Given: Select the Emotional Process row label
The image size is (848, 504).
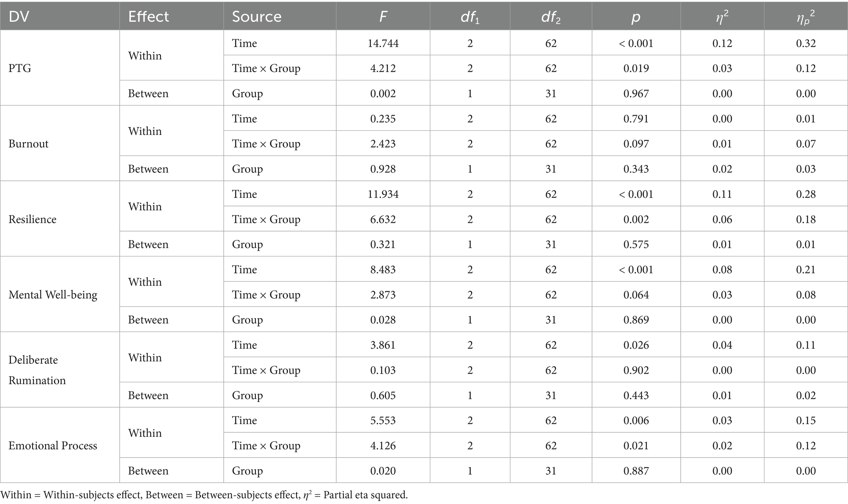Looking at the screenshot, I should click(x=53, y=445).
